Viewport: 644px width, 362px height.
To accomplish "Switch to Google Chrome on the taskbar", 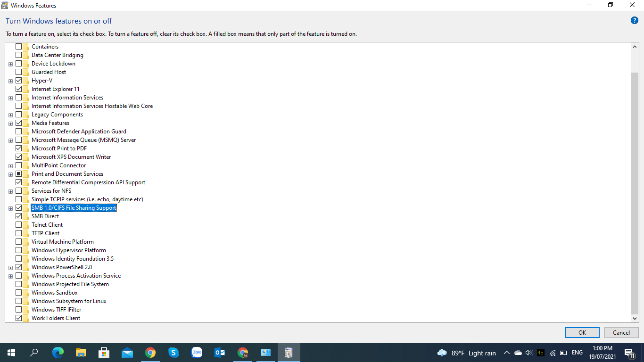I will (x=150, y=353).
